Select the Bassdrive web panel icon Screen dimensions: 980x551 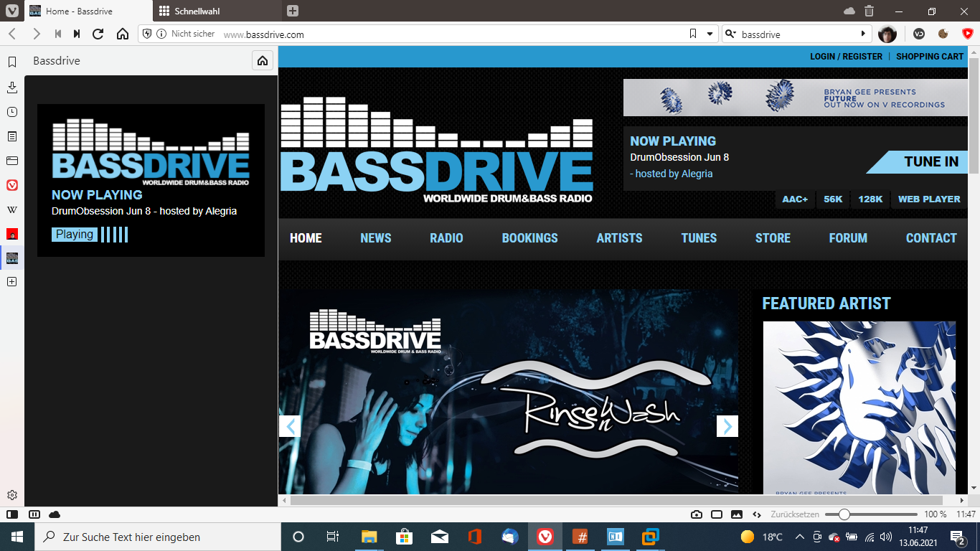point(12,258)
